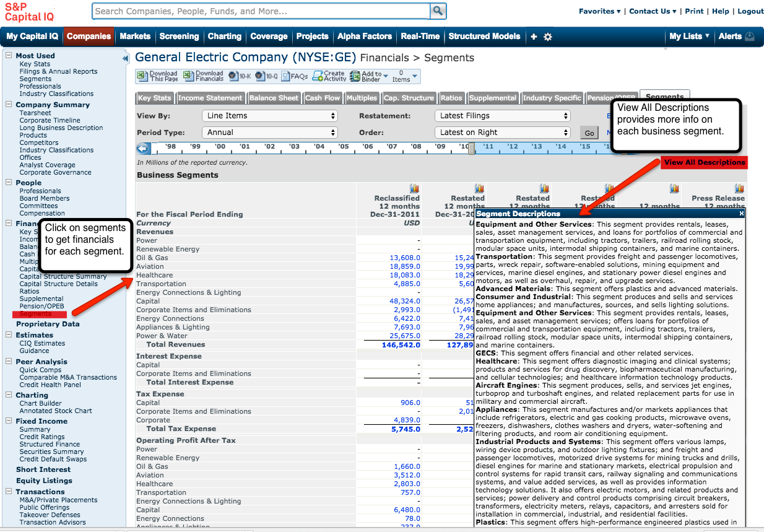The width and height of the screenshot is (764, 532).
Task: Open the Alpha Factors menu
Action: pos(365,37)
